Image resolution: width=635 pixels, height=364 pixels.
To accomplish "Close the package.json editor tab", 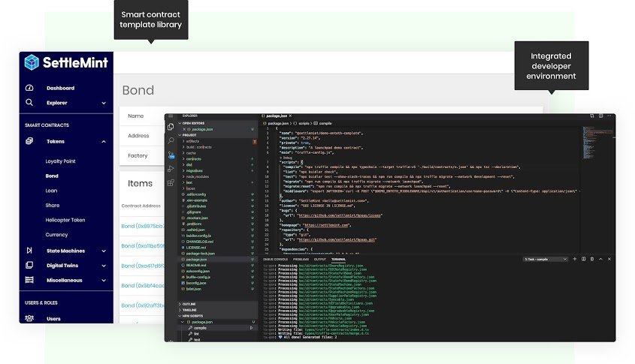I will pyautogui.click(x=290, y=116).
